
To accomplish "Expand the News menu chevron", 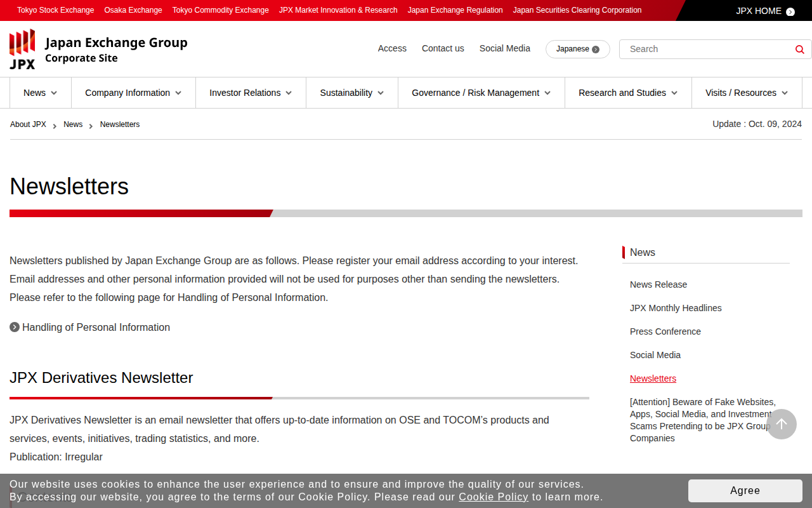I will (x=54, y=93).
